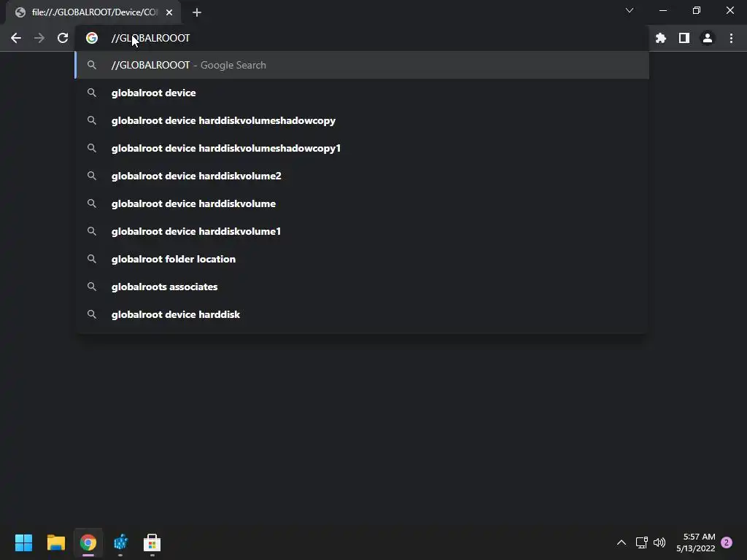Reload the page with the refresh icon
This screenshot has height=560, width=747.
tap(63, 38)
